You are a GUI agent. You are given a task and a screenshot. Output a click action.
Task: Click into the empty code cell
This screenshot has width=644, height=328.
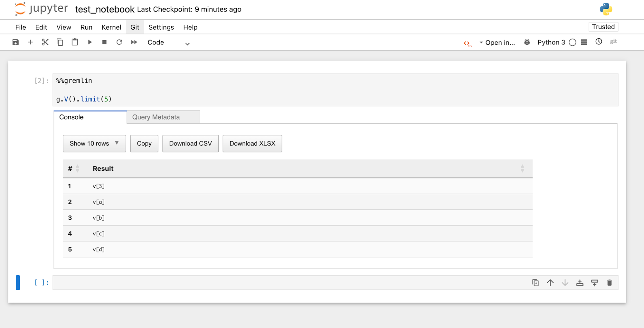click(290, 283)
